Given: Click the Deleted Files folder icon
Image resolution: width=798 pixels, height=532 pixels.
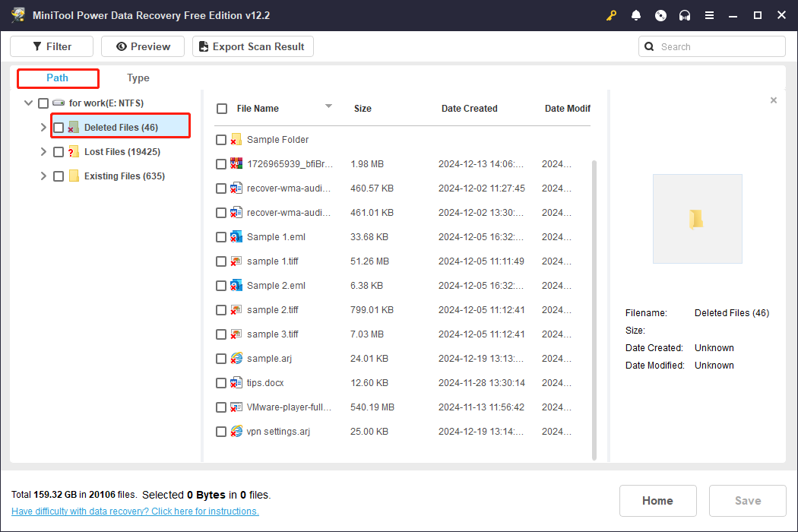Looking at the screenshot, I should pyautogui.click(x=73, y=127).
